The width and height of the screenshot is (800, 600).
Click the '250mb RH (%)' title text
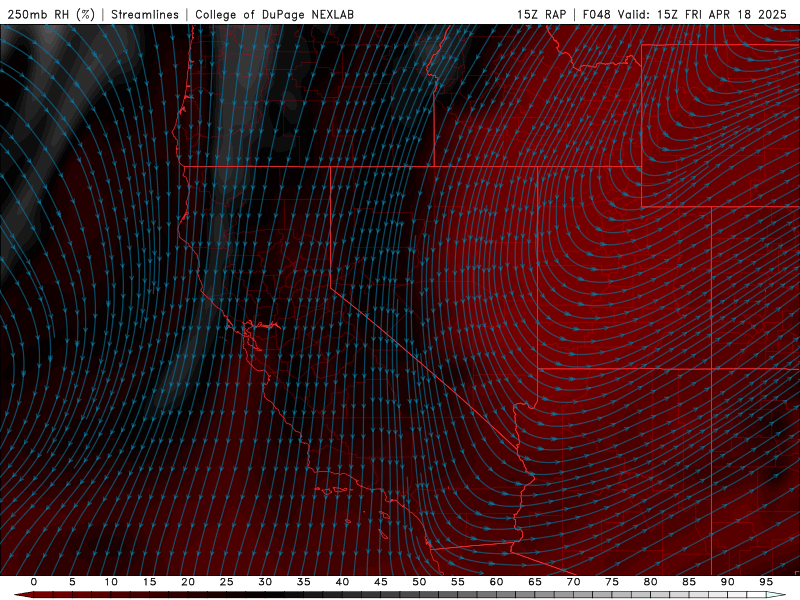click(51, 14)
